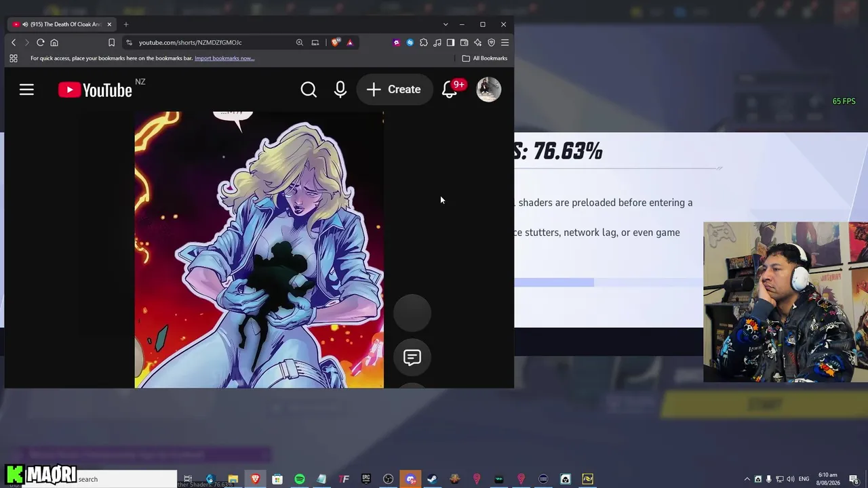Image resolution: width=868 pixels, height=488 pixels.
Task: Switch the ENG input language
Action: 804,479
